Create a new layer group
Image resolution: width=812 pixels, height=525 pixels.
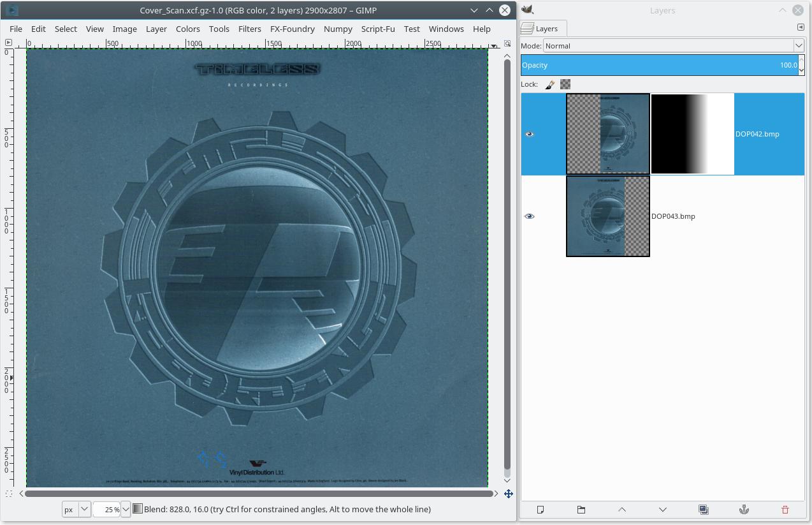pos(581,510)
